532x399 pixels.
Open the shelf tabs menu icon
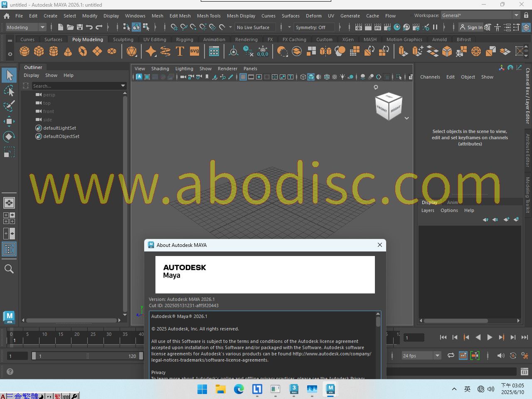click(10, 41)
